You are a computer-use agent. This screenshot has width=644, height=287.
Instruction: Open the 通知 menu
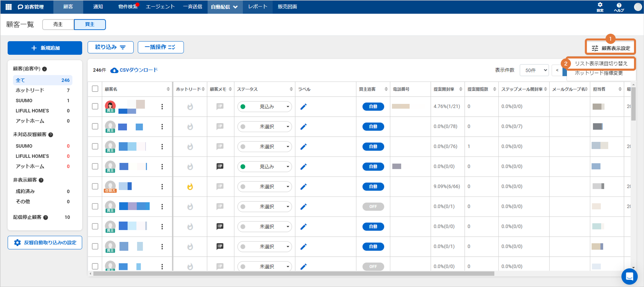point(98,7)
